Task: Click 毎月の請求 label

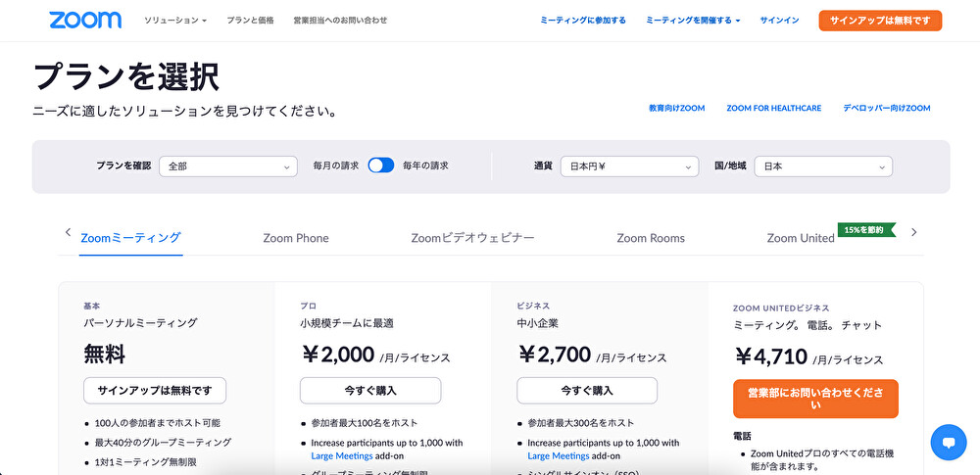Action: [x=336, y=166]
